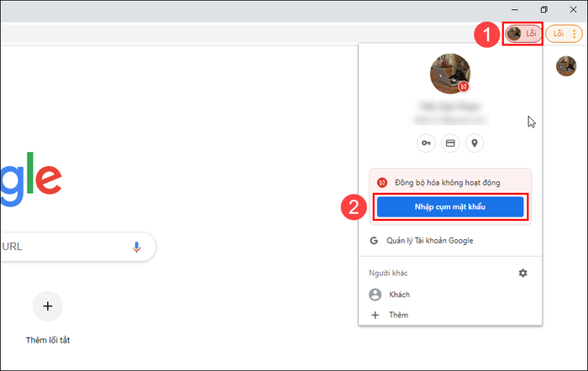Click the profile button labeled Lỗi

click(522, 34)
